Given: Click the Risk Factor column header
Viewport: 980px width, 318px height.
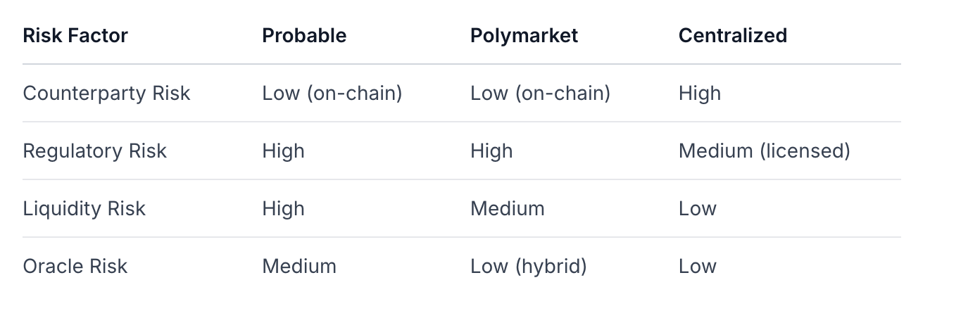Looking at the screenshot, I should tap(75, 36).
